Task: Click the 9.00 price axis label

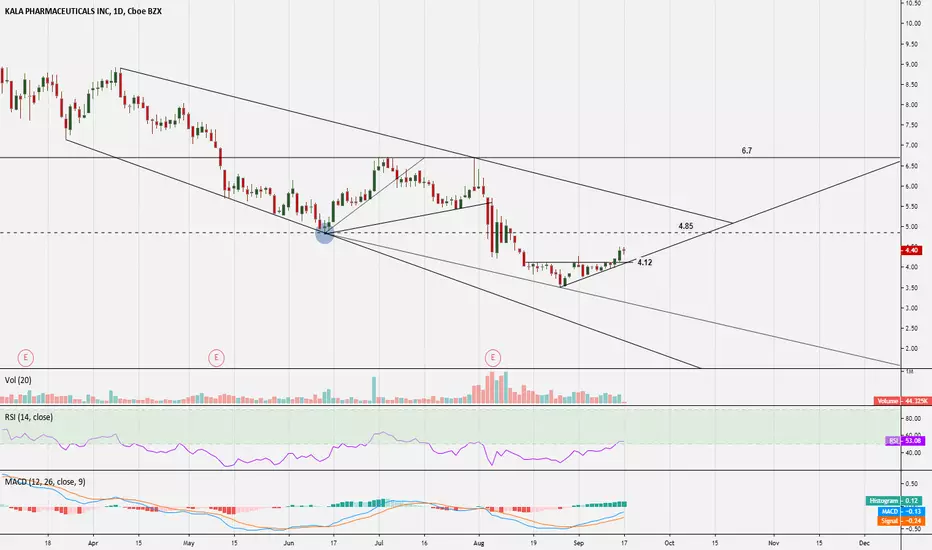Action: coord(912,64)
